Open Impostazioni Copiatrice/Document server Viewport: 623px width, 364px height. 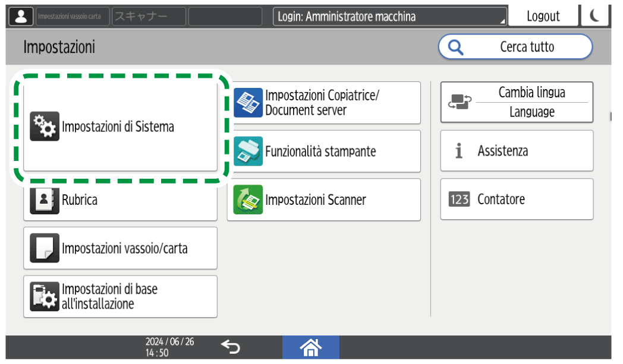[324, 103]
